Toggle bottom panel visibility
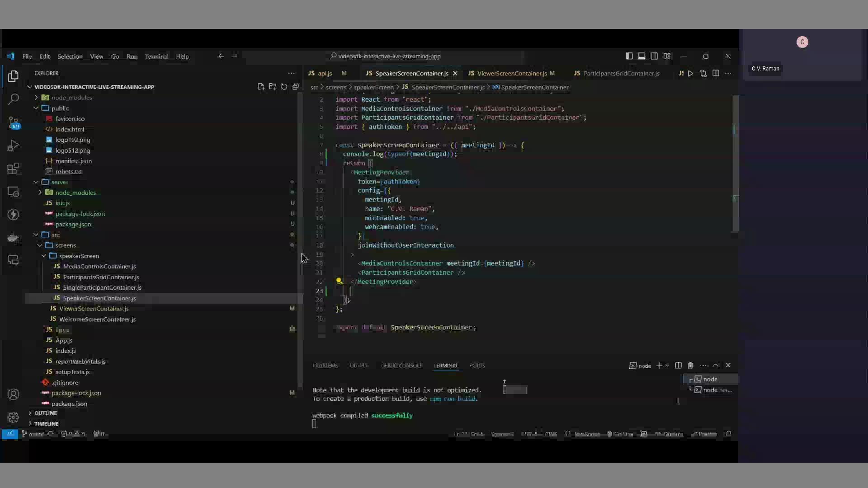Screen dimensions: 868x488 tap(642, 56)
